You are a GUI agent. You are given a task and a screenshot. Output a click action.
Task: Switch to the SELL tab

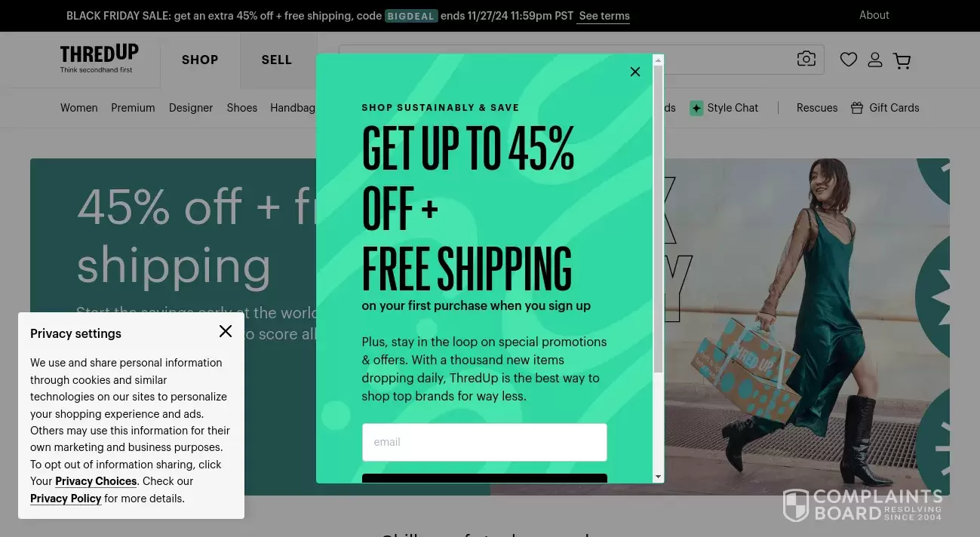[277, 60]
